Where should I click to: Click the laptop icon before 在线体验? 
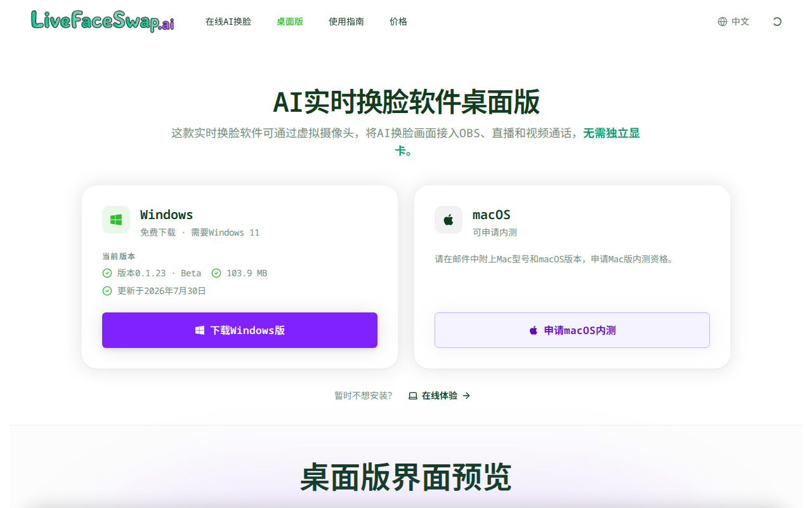click(413, 396)
